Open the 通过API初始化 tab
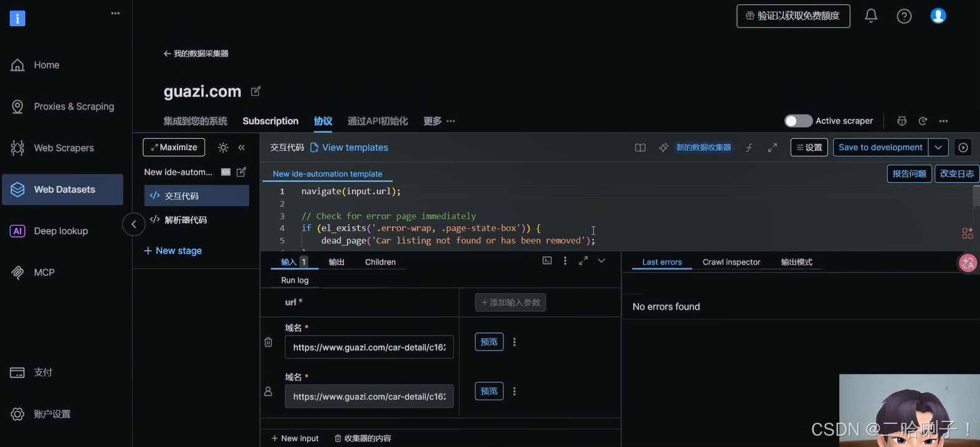This screenshot has height=447, width=980. [378, 121]
